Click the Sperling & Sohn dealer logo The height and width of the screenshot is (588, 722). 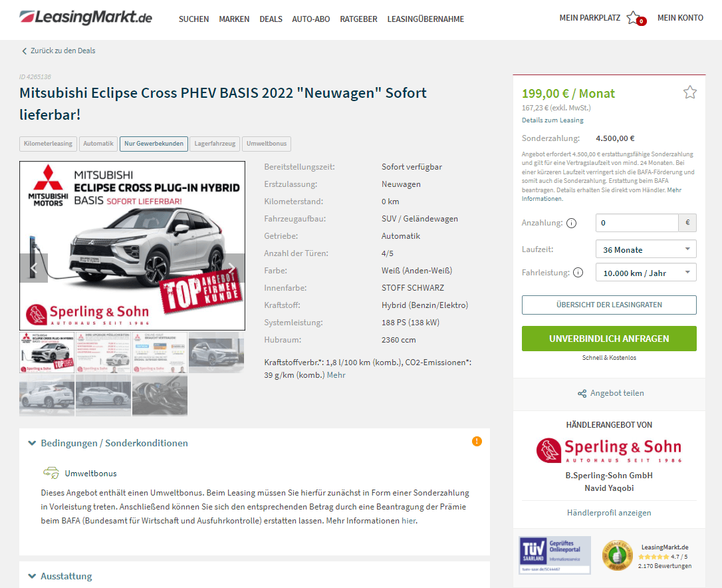point(609,450)
